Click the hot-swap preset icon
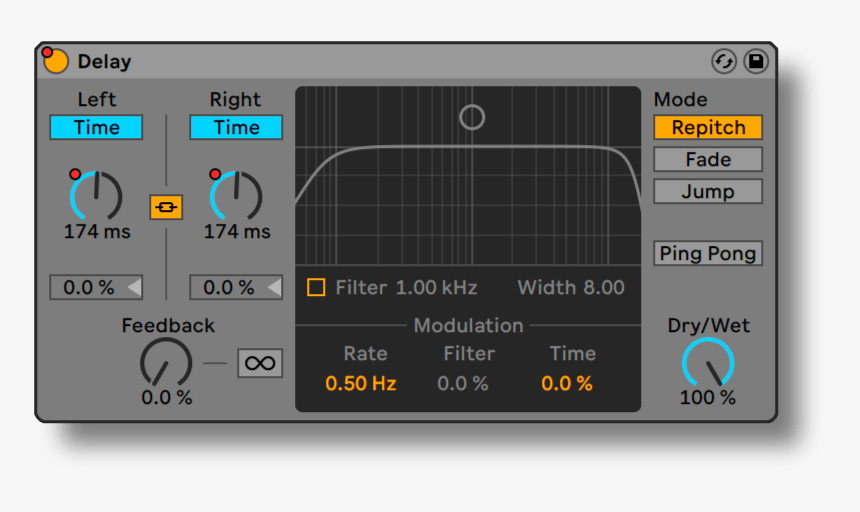 pyautogui.click(x=724, y=61)
